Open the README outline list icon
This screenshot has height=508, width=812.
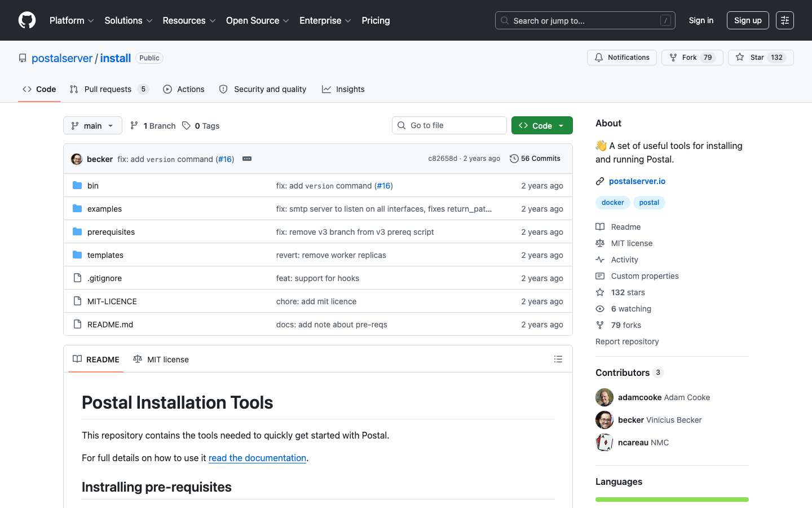(558, 359)
